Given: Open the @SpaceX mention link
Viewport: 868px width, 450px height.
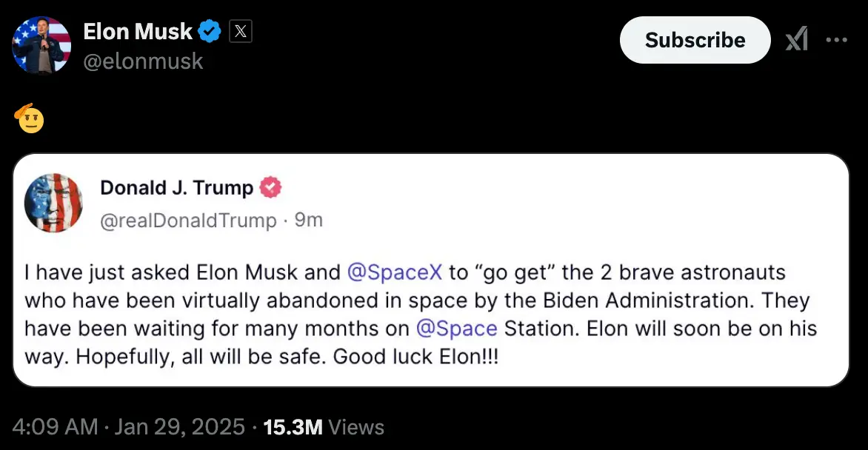Looking at the screenshot, I should 395,272.
